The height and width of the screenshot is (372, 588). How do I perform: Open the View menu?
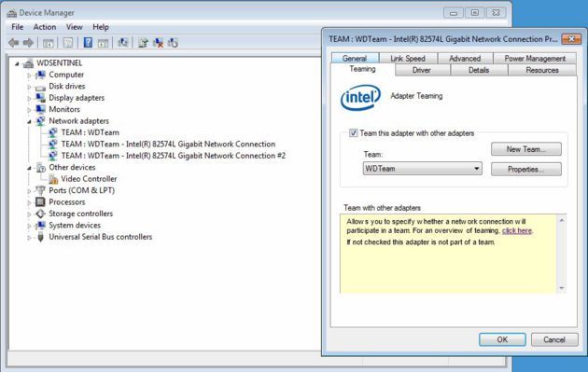point(75,27)
